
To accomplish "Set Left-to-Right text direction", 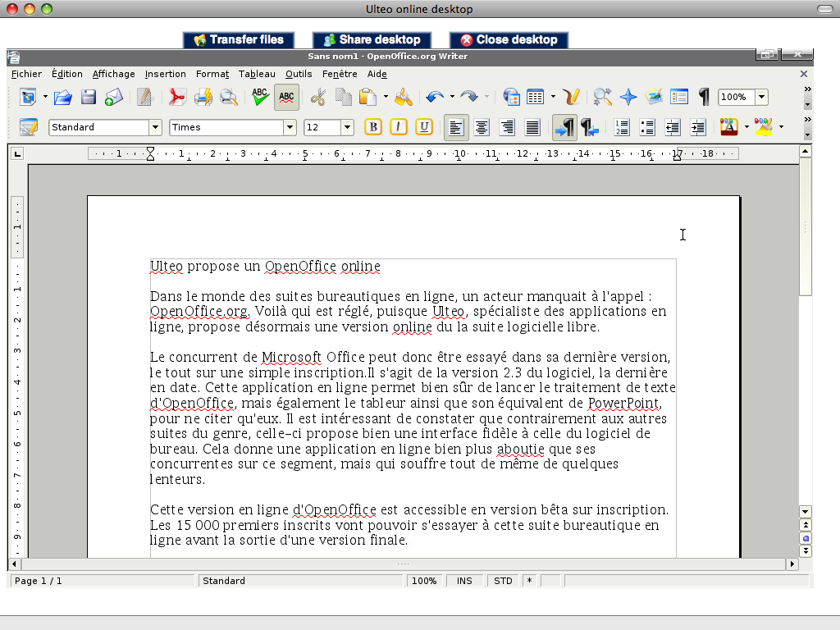I will (x=564, y=127).
